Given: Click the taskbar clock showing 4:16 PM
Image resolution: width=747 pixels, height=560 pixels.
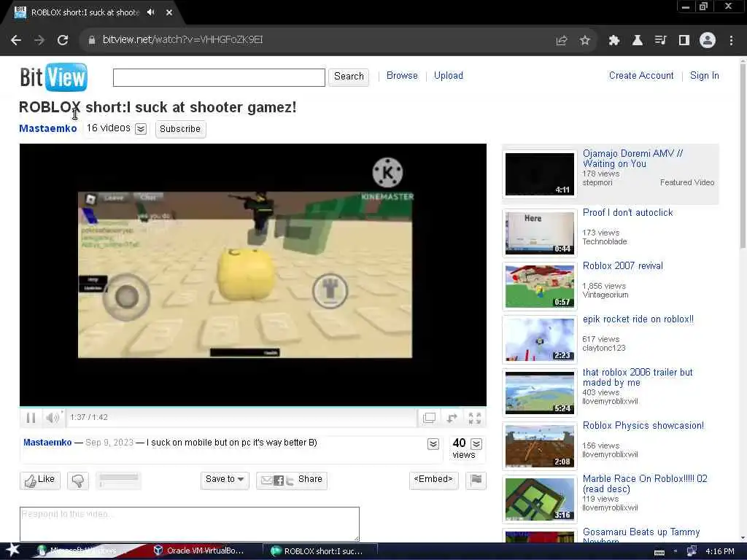Looking at the screenshot, I should 720,551.
